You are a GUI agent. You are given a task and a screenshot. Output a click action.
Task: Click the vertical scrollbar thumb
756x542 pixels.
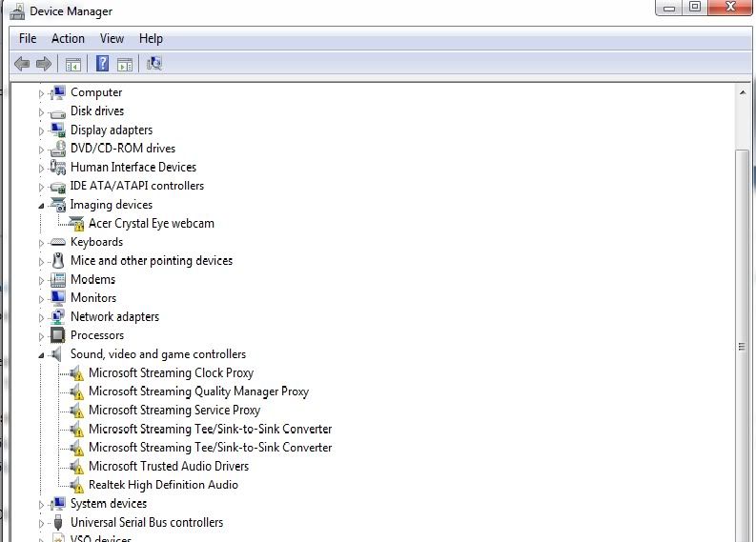pos(742,346)
